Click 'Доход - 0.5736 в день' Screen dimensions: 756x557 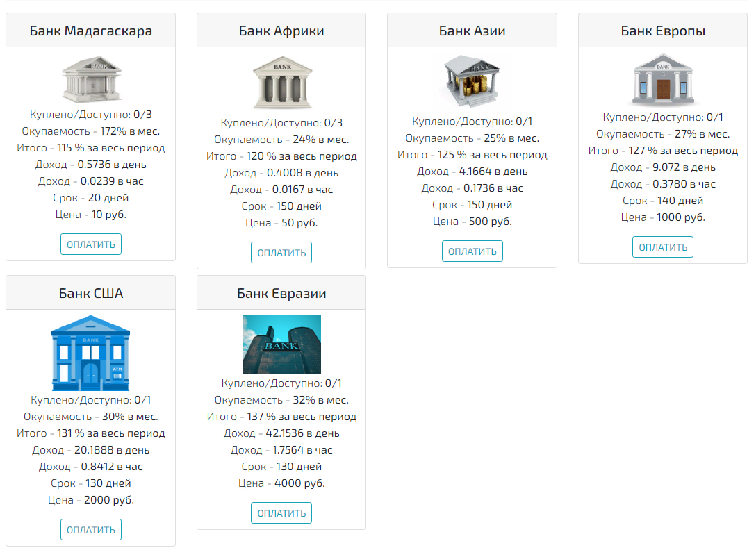click(90, 165)
